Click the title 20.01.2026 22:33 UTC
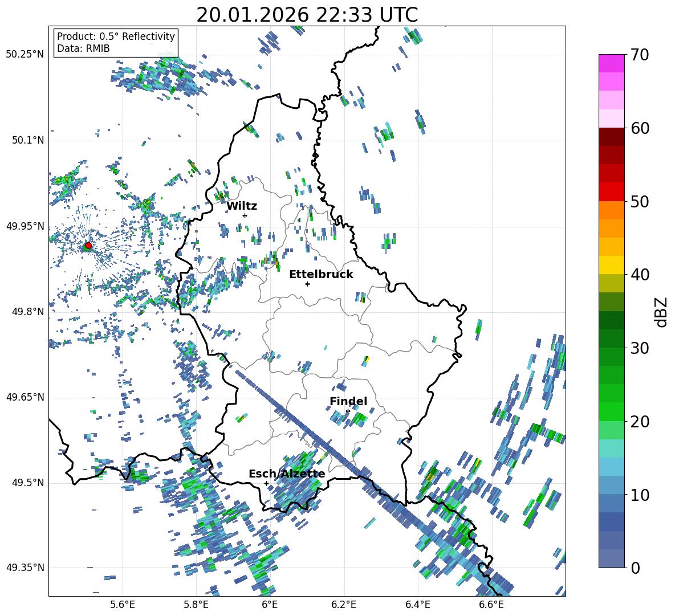Image resolution: width=675 pixels, height=616 pixels. point(307,15)
